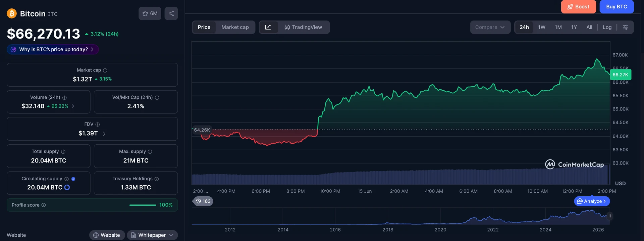Click the Treasury Holdings info icon

(157, 179)
